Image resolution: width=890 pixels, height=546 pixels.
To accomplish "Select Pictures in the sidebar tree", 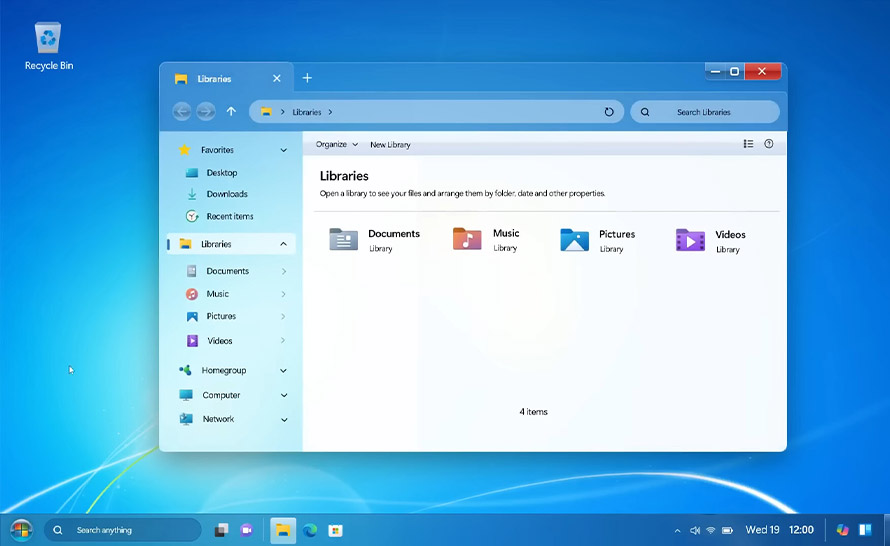I will (221, 316).
